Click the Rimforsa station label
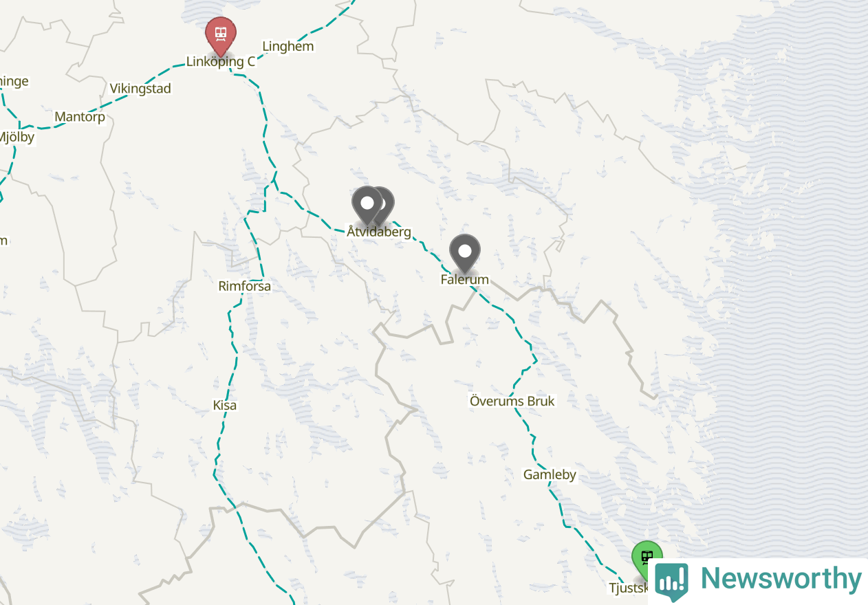The width and height of the screenshot is (868, 605). coord(245,286)
